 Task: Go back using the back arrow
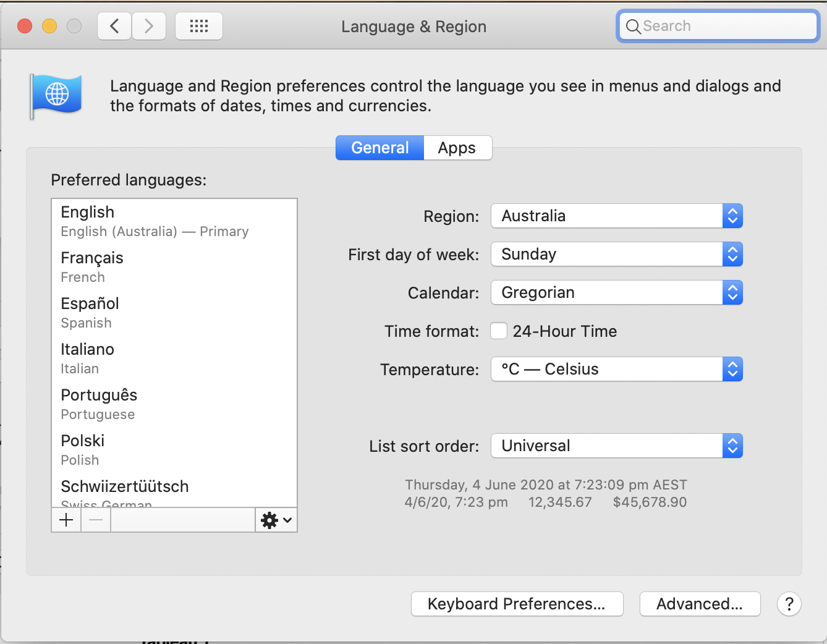click(x=114, y=26)
